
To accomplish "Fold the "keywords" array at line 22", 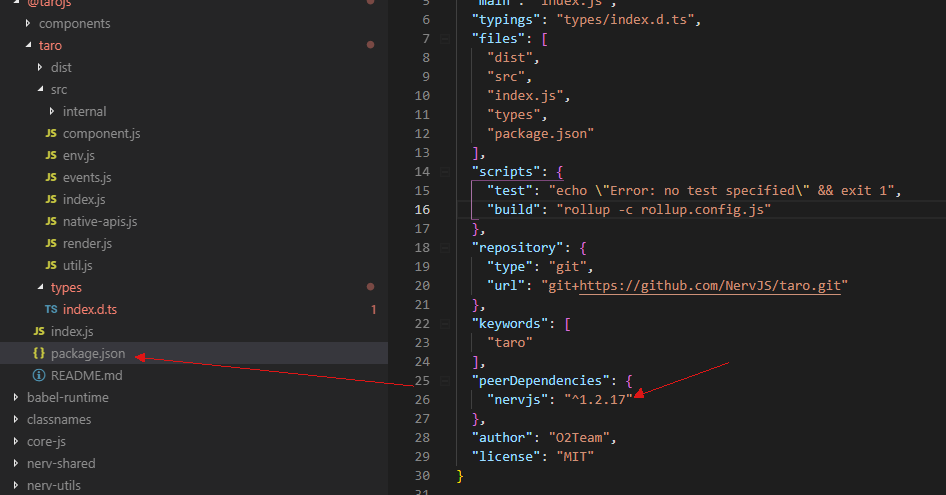I will 445,324.
